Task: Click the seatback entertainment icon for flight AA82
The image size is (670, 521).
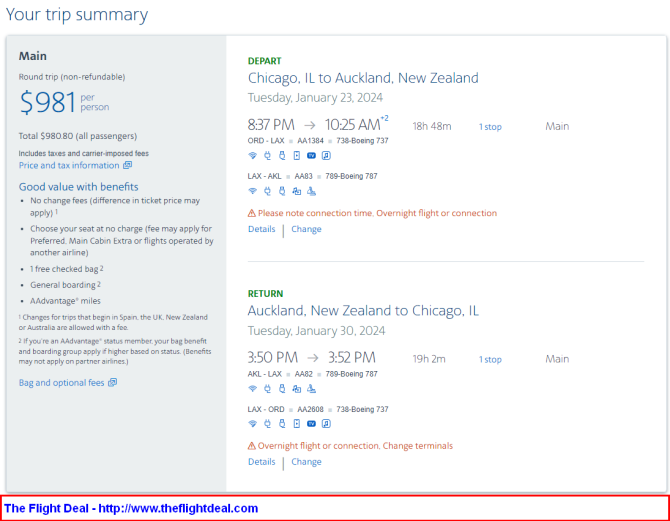Action: pos(297,389)
